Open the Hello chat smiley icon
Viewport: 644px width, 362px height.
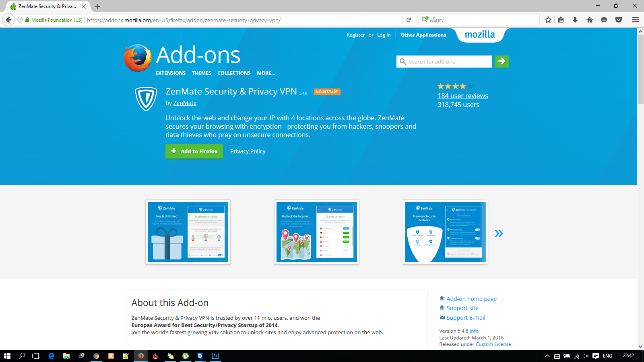click(604, 20)
